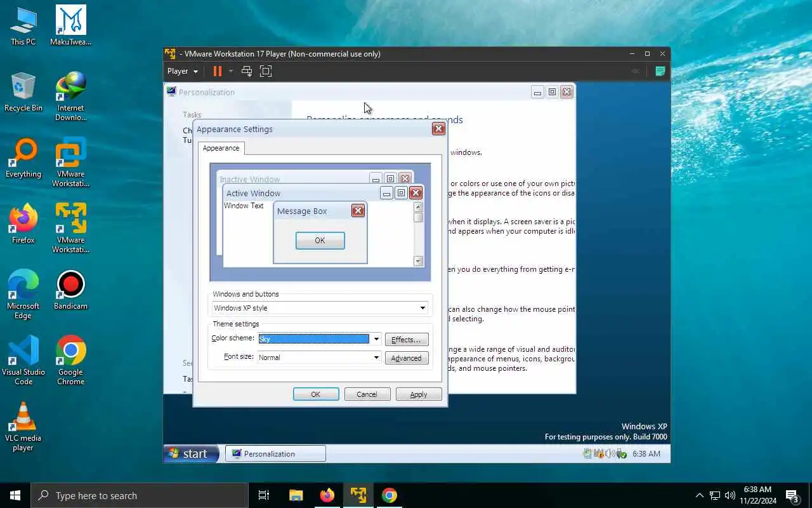Screen dimensions: 812x508
Task: Click the Type here to search box
Action: [140, 495]
